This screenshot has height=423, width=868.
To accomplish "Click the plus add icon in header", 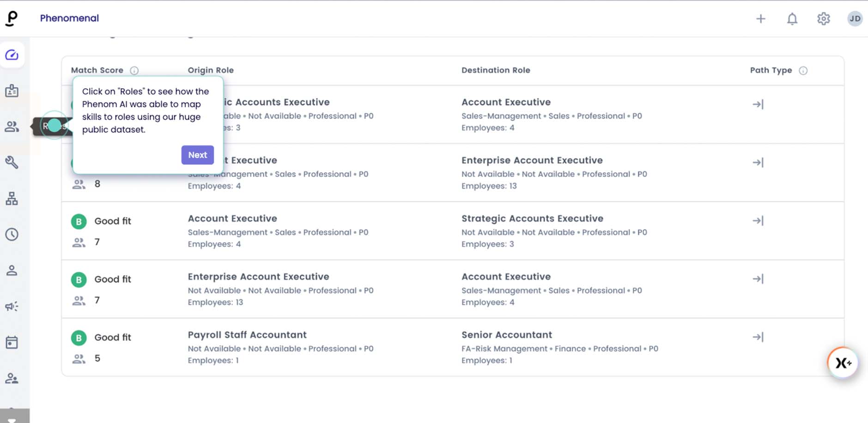I will 761,18.
